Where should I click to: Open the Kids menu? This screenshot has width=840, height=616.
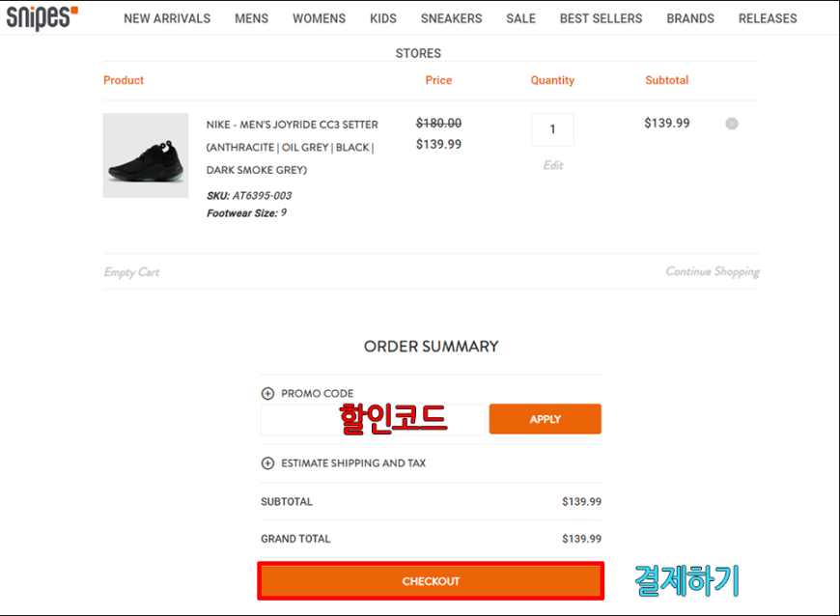383,18
